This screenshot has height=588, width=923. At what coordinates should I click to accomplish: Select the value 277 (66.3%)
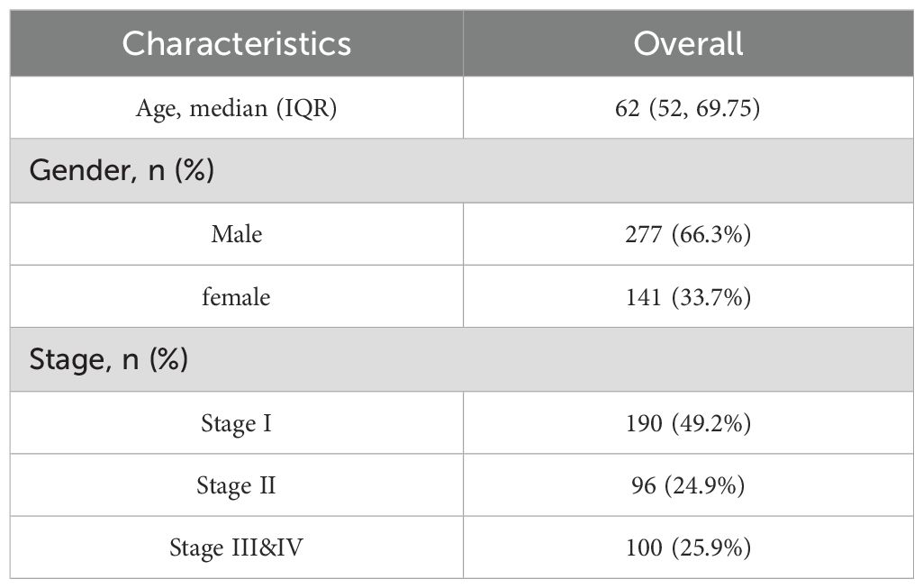(688, 234)
